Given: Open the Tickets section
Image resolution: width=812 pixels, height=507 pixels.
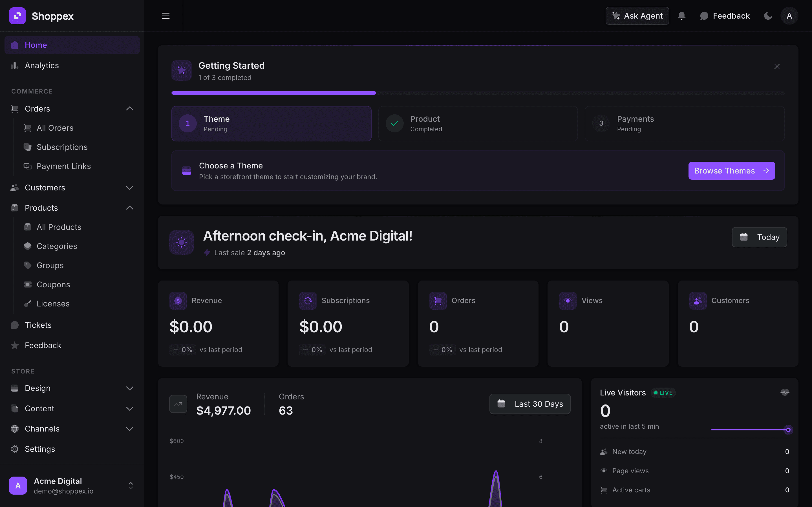Looking at the screenshot, I should click(x=38, y=324).
